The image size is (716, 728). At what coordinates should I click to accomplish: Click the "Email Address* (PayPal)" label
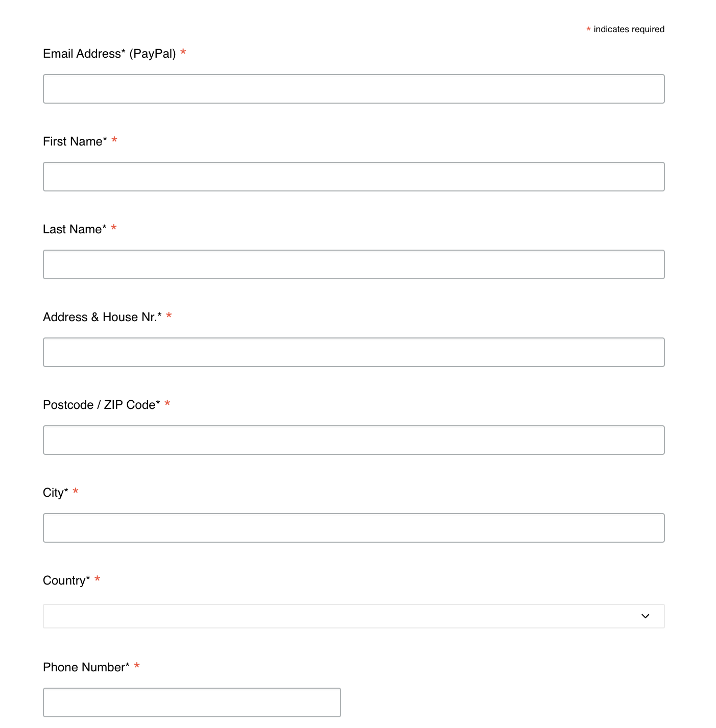[109, 54]
